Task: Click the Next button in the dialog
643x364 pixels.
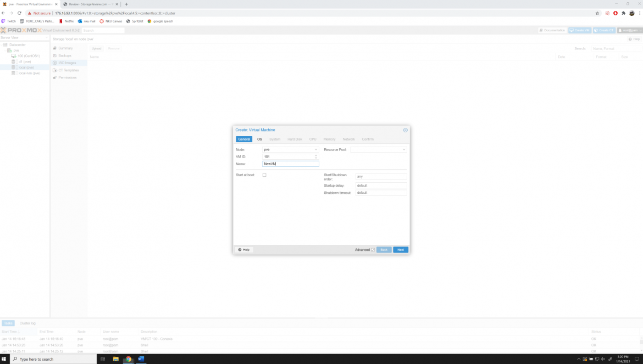Action: pyautogui.click(x=401, y=250)
